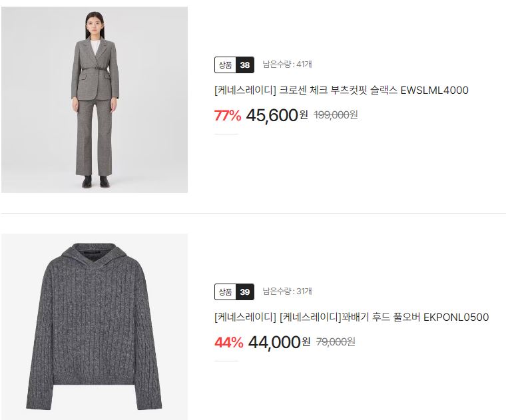Open the 크로센 체크 부츠컷핏 슬랙스 title link
The height and width of the screenshot is (420, 506).
pyautogui.click(x=342, y=90)
